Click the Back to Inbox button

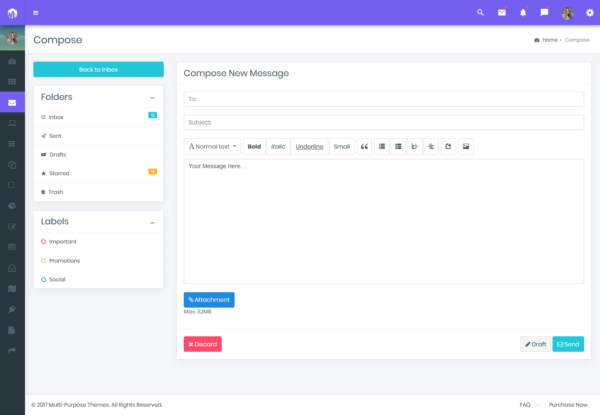click(x=98, y=69)
